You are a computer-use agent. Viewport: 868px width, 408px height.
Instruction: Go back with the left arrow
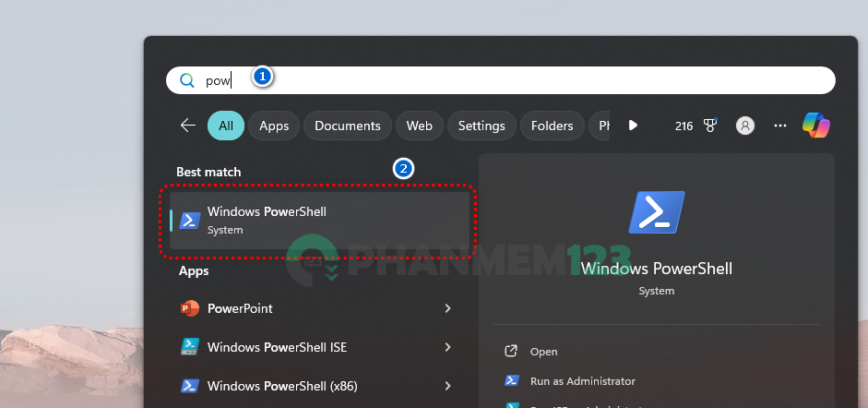click(x=188, y=126)
